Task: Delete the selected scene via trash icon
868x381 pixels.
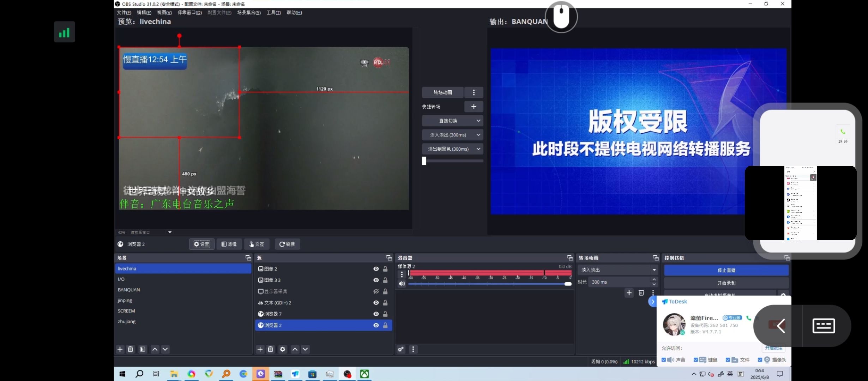Action: [130, 349]
